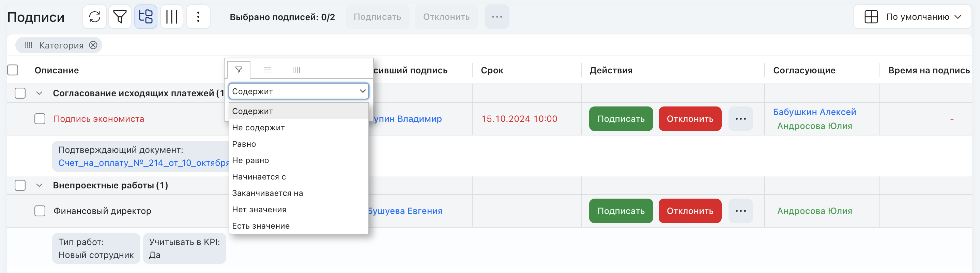Open the Бабушкин Алексей approver link
The width and height of the screenshot is (980, 273).
click(814, 112)
